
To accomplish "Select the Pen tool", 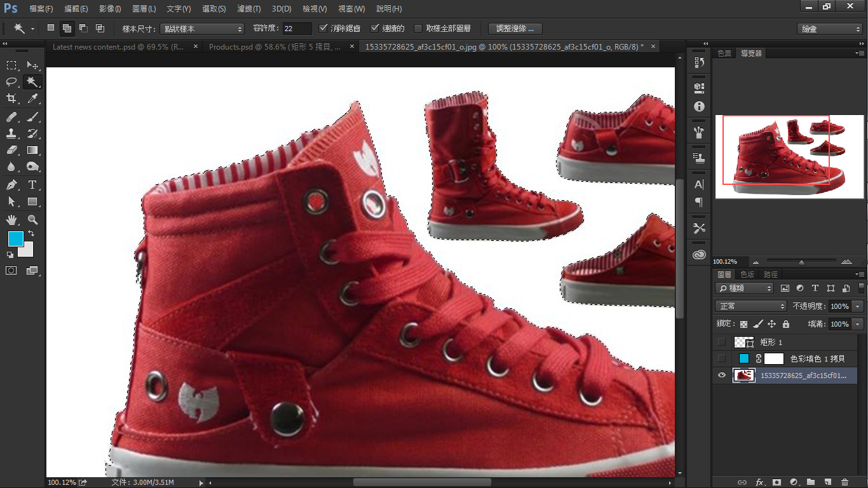I will (x=11, y=185).
